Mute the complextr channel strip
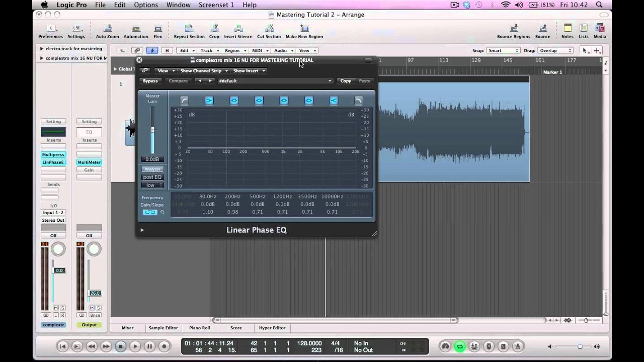 click(x=56, y=308)
